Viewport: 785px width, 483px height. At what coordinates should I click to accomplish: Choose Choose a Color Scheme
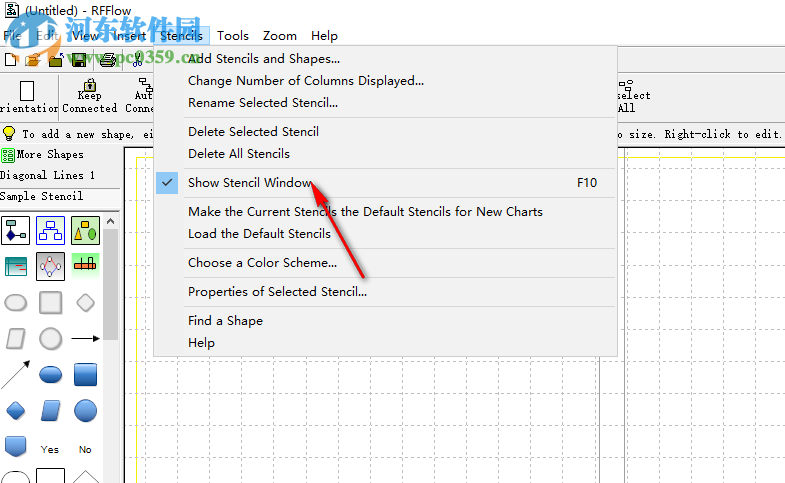click(262, 263)
